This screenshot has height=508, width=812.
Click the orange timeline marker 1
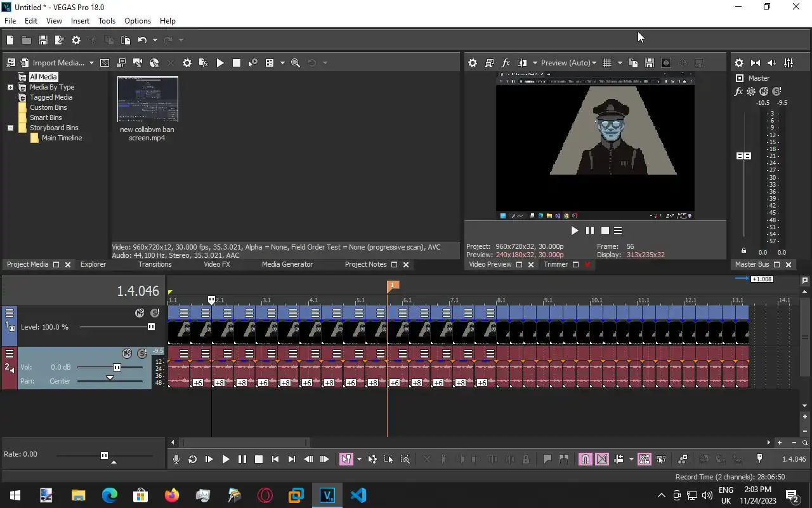tap(393, 286)
